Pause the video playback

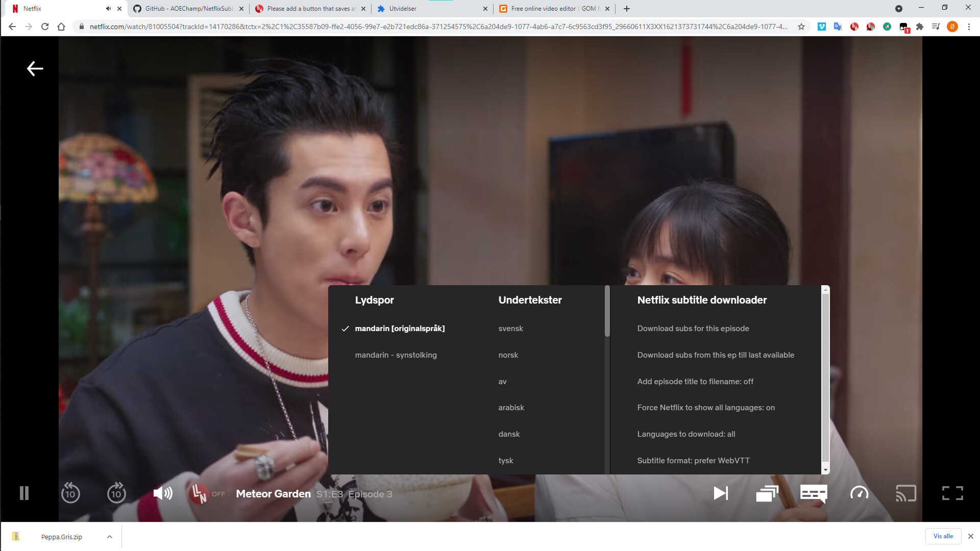(24, 493)
